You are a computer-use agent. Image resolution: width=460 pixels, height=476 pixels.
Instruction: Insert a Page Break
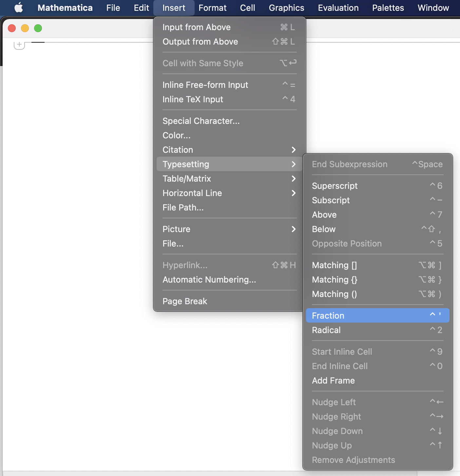point(230,301)
